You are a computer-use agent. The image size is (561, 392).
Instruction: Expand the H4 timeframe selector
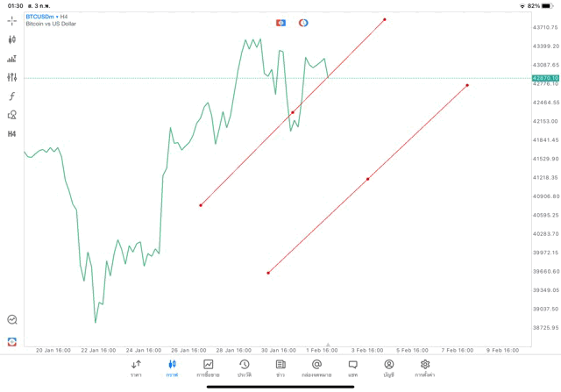[12, 133]
